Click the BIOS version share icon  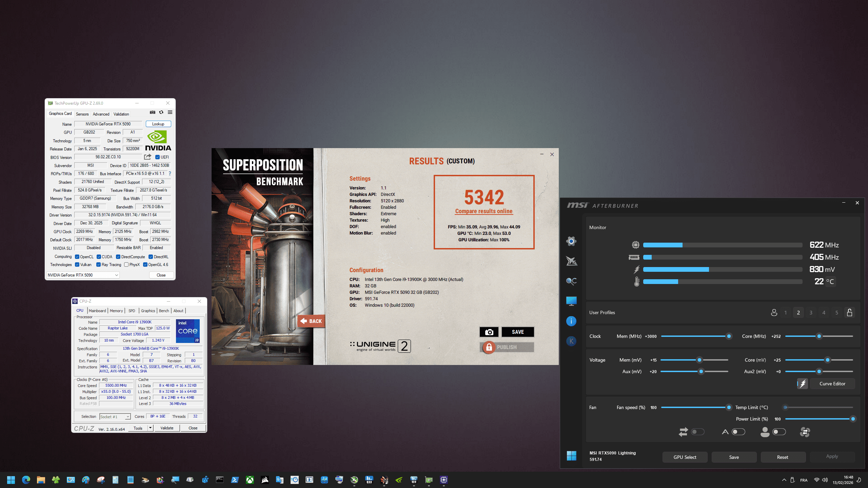point(147,157)
